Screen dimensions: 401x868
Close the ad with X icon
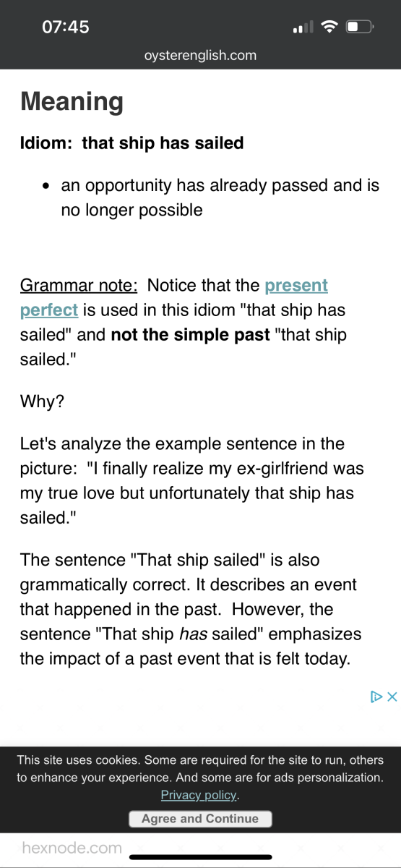click(x=392, y=697)
